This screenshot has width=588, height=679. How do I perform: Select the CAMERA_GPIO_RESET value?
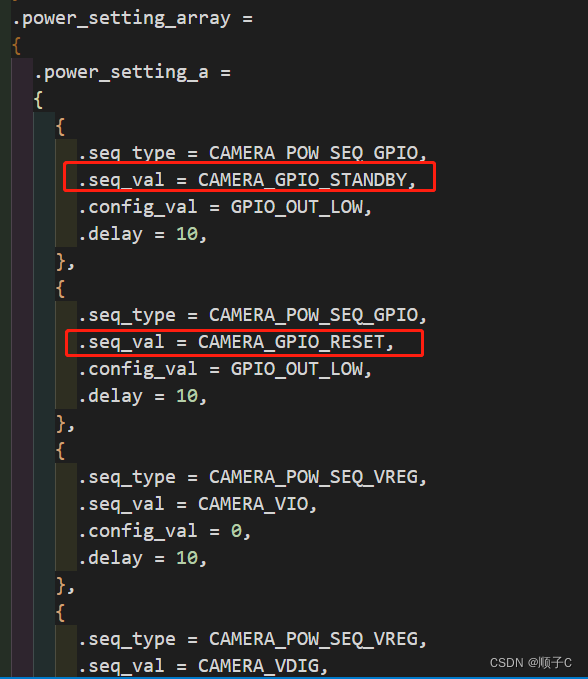click(291, 342)
